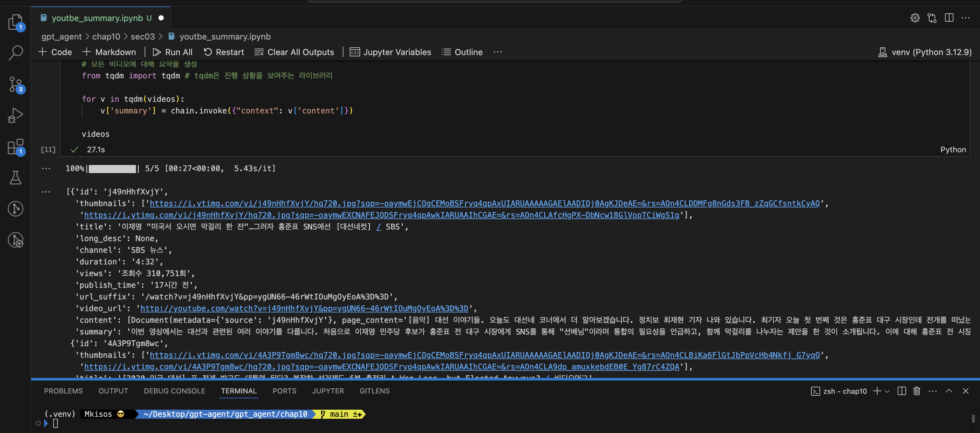Click 'channel': 'SBS 뉴스' output line
This screenshot has height=433, width=980.
click(124, 250)
